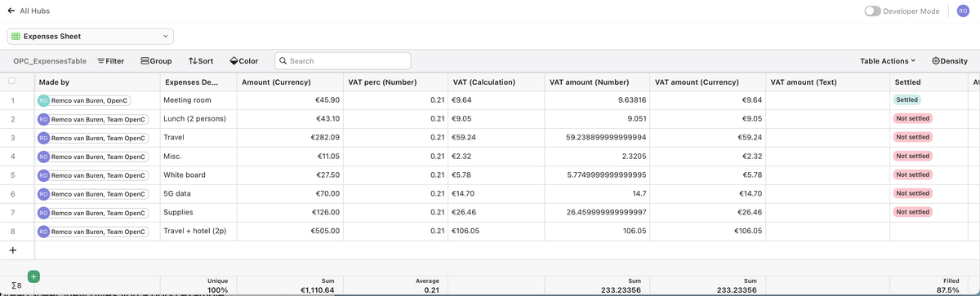
Task: Open the RO user avatar menu
Action: pyautogui.click(x=963, y=11)
